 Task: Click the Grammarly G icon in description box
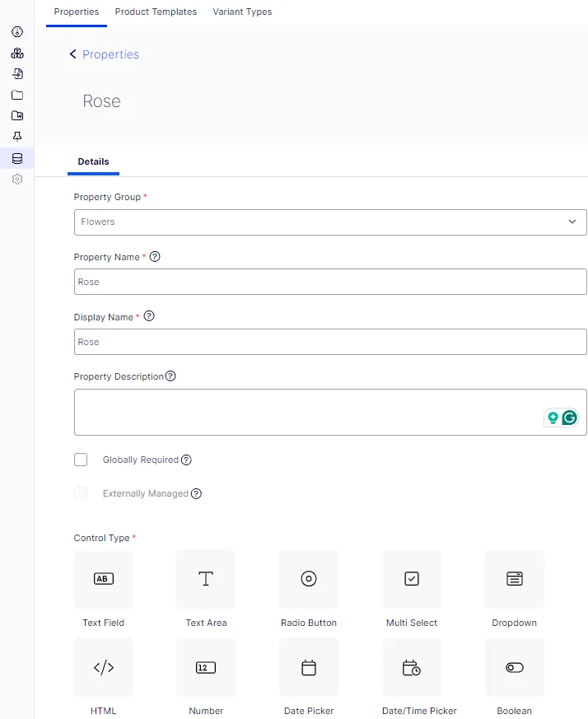click(x=569, y=418)
